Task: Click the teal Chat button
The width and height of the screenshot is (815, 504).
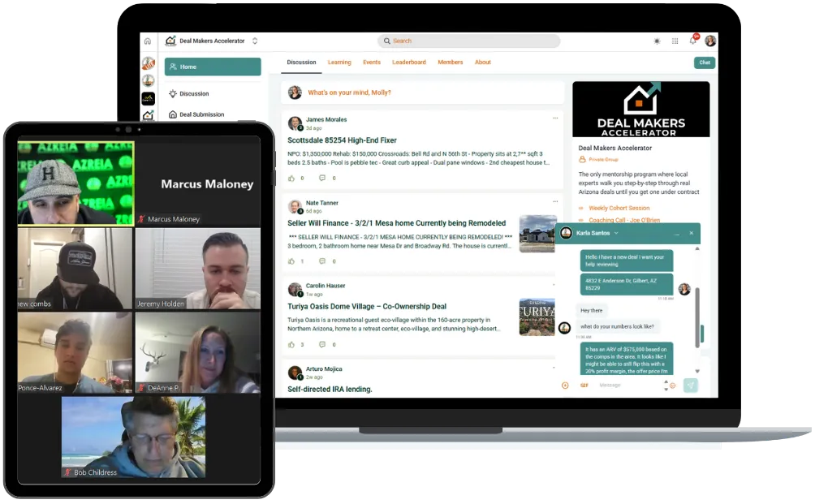Action: pyautogui.click(x=705, y=62)
